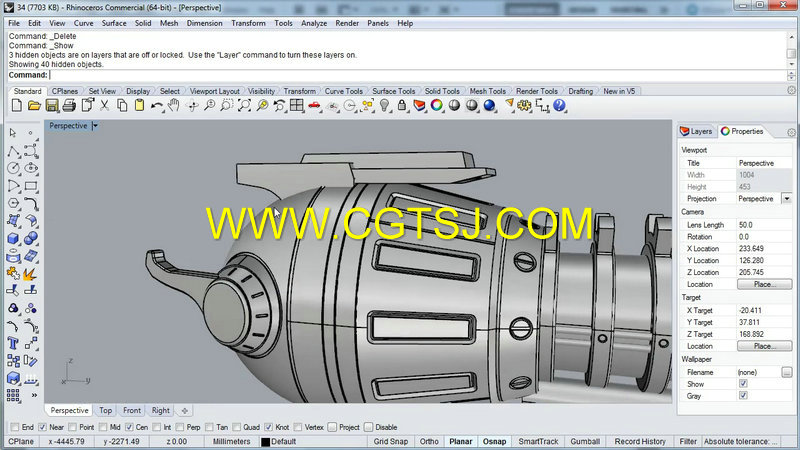Viewport: 800px width, 450px height.
Task: Toggle the wallpaper Show checkbox
Action: pyautogui.click(x=743, y=384)
